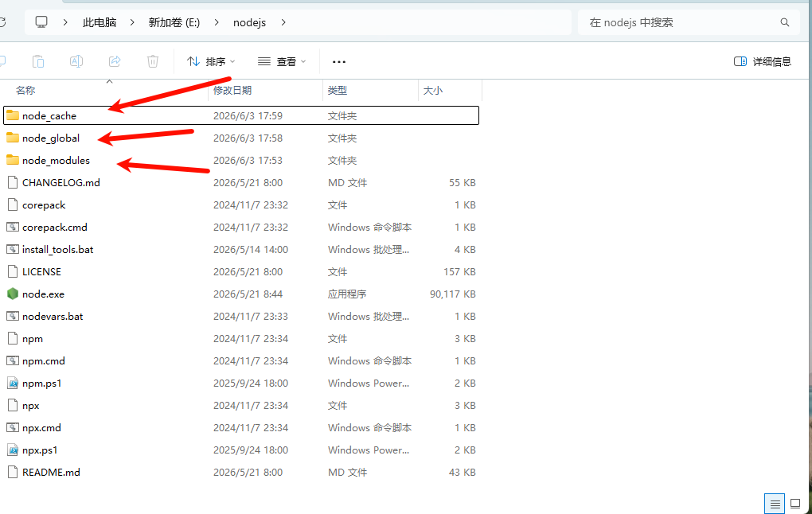This screenshot has height=514, width=812.
Task: Click the node.exe file name
Action: pos(43,294)
